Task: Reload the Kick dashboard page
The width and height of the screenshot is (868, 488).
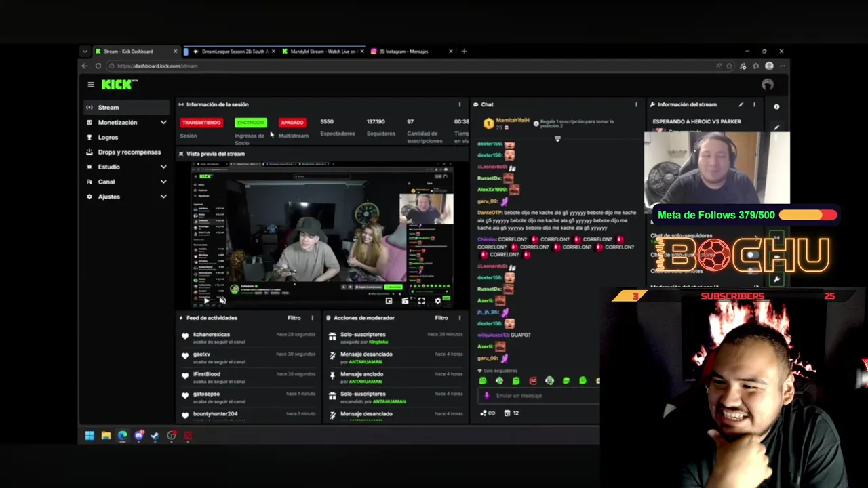Action: (x=98, y=66)
